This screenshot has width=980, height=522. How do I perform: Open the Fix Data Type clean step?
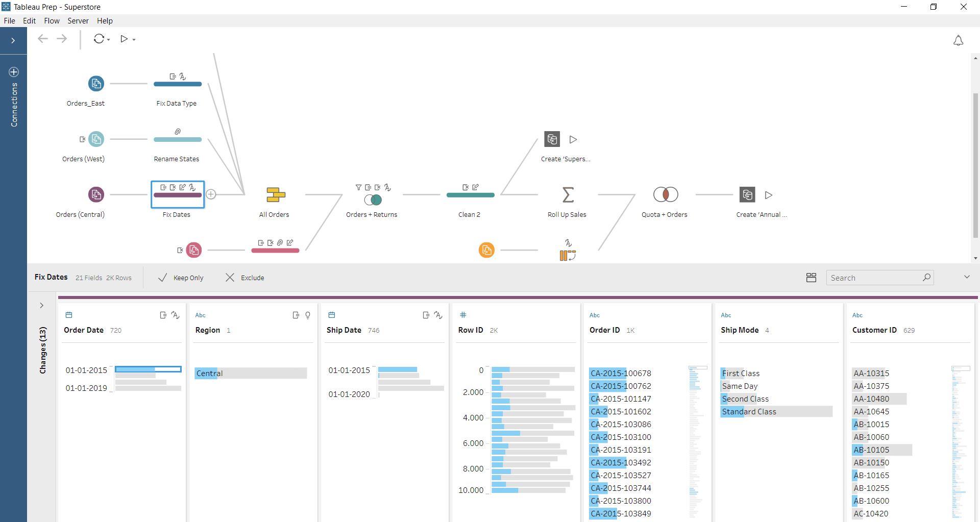178,84
